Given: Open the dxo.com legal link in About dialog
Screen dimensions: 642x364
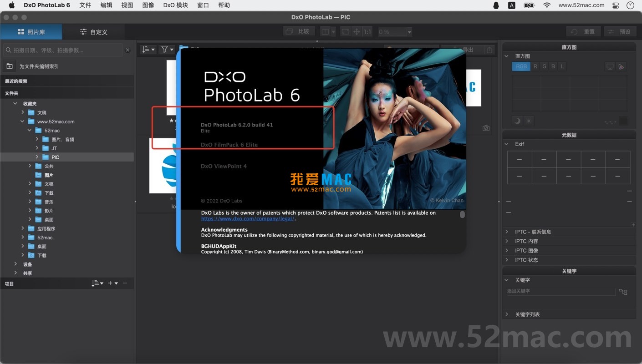Looking at the screenshot, I should click(248, 218).
